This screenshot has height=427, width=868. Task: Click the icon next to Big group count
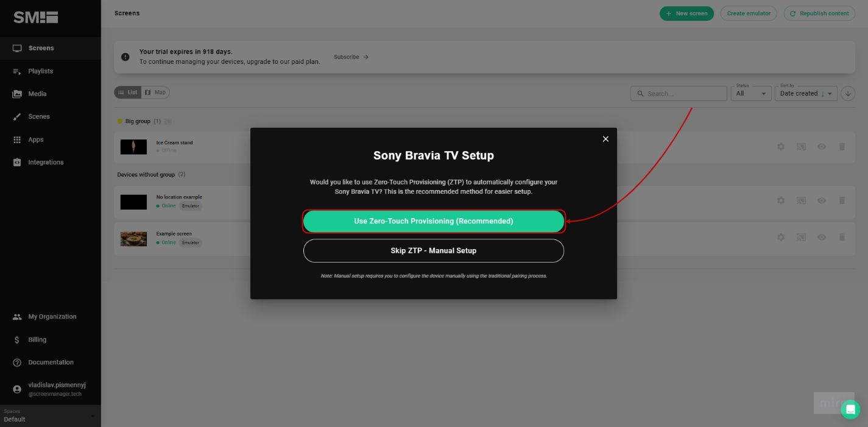click(x=168, y=121)
